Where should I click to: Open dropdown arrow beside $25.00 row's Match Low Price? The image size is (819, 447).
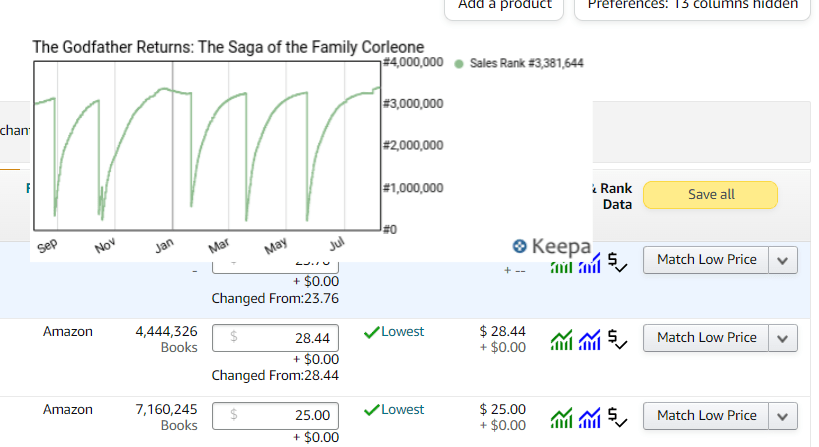pyautogui.click(x=783, y=417)
